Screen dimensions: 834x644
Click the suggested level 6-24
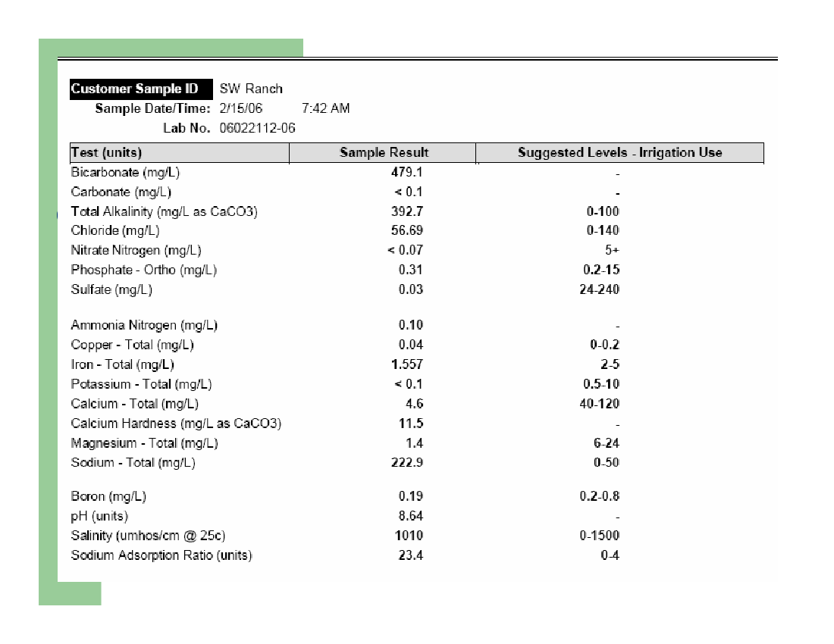(607, 443)
